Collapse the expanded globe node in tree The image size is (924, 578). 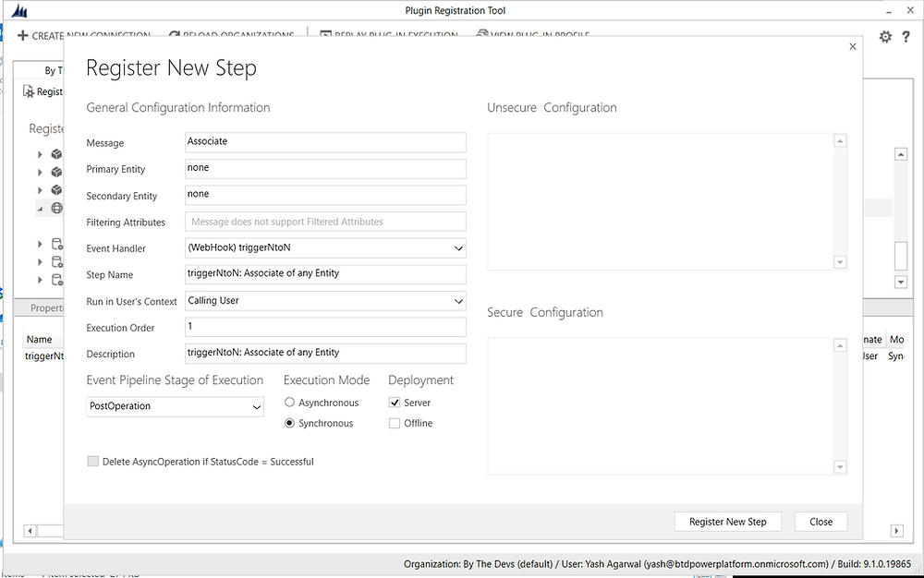[40, 209]
